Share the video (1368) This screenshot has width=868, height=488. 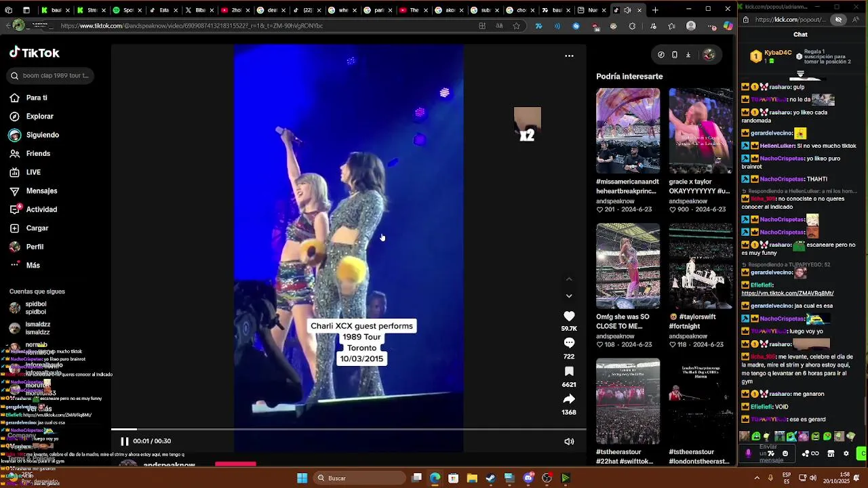click(569, 399)
